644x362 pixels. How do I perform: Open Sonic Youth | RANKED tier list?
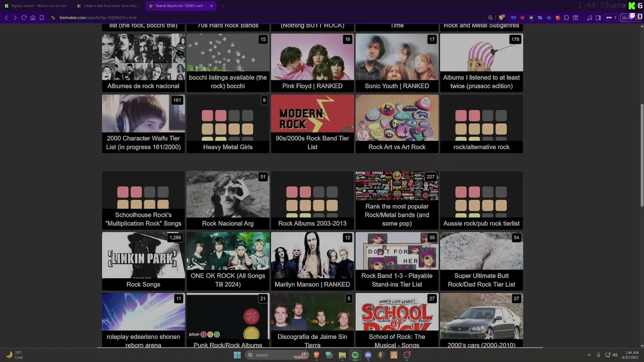coord(397,63)
